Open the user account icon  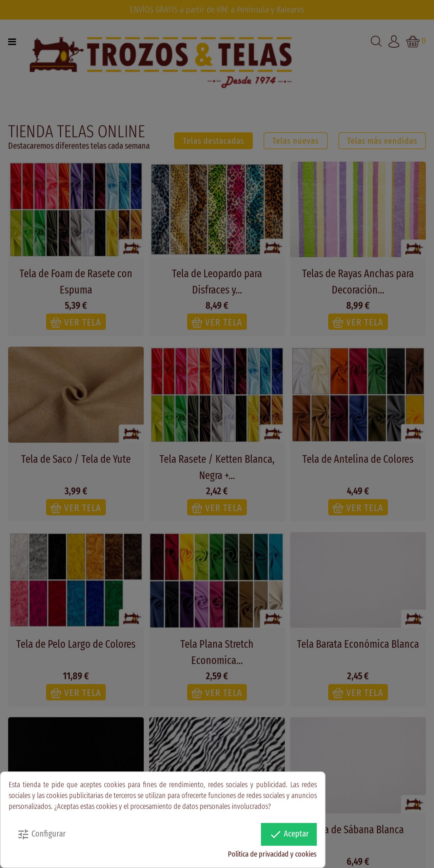point(394,41)
